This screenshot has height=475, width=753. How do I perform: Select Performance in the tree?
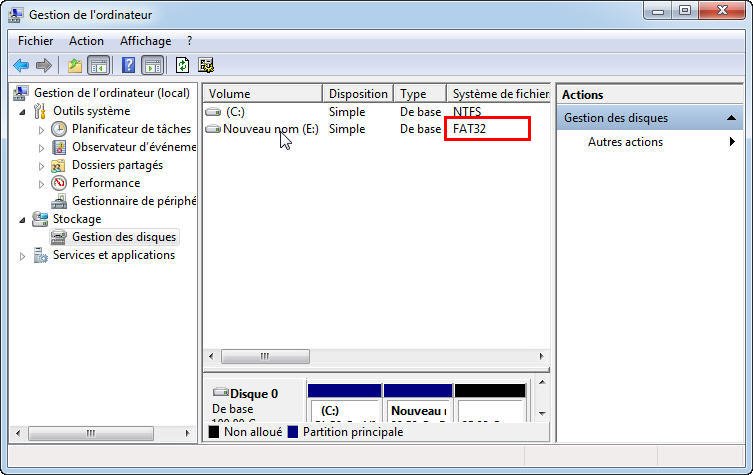tap(106, 183)
